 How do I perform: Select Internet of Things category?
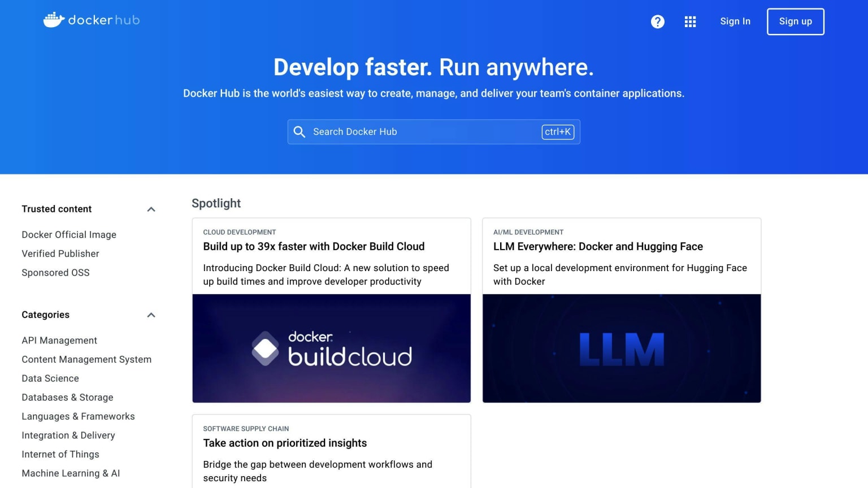(x=60, y=454)
